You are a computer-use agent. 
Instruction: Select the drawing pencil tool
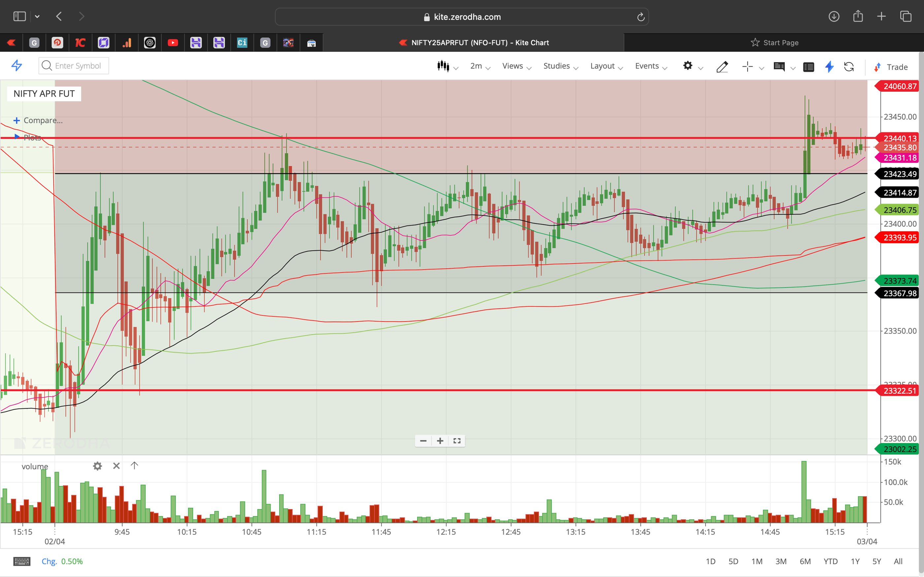[722, 67]
